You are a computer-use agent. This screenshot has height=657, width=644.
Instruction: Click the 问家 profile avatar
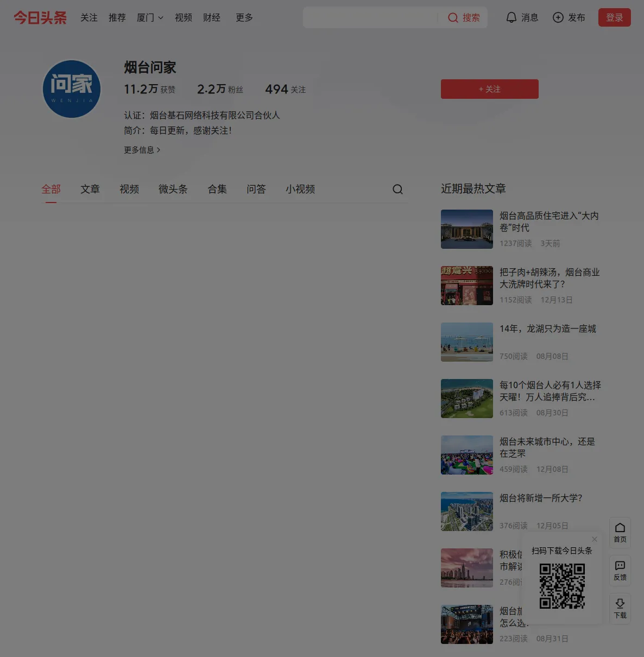point(72,89)
